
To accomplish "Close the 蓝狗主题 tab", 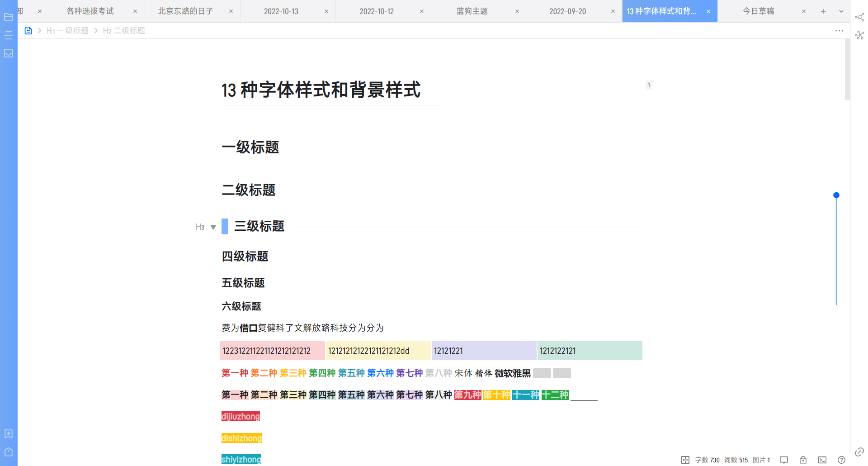I will tap(517, 11).
